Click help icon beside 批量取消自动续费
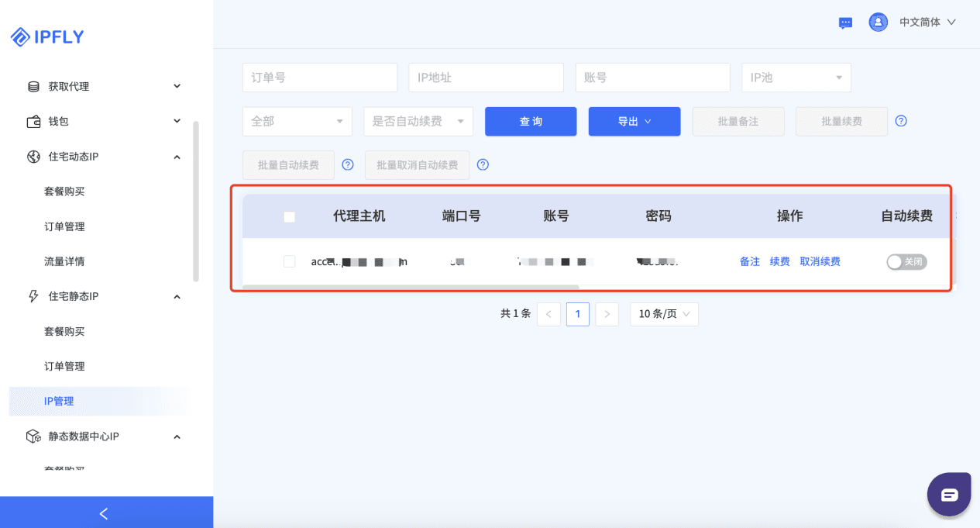 point(483,164)
